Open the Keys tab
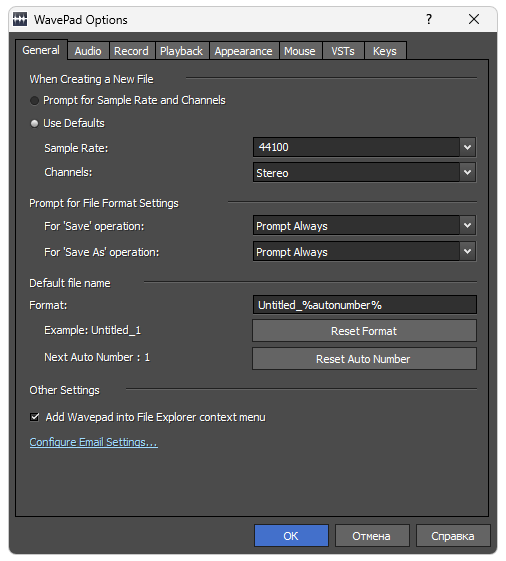This screenshot has width=506, height=561. coord(385,51)
